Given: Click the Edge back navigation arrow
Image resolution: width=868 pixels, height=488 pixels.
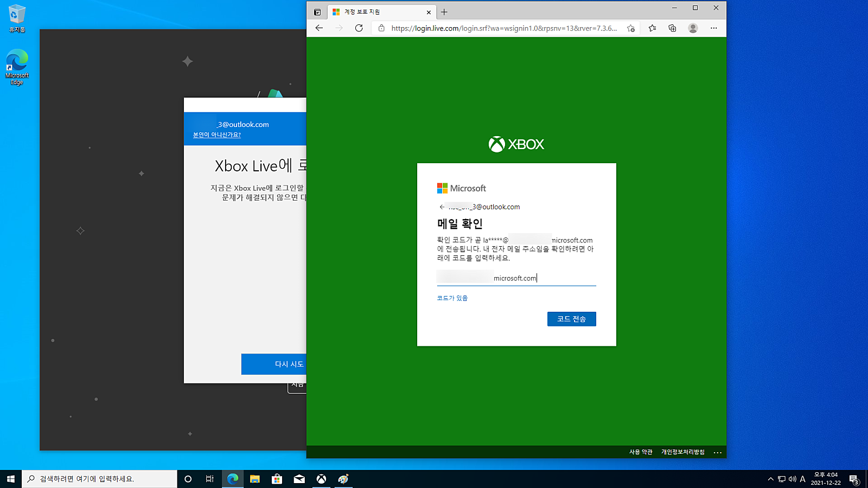Looking at the screenshot, I should pos(319,28).
